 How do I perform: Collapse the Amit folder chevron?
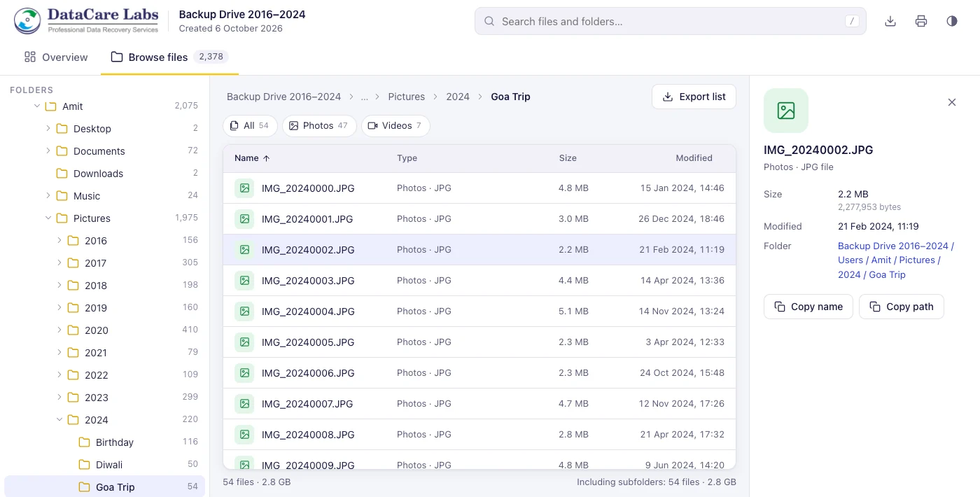tap(37, 106)
